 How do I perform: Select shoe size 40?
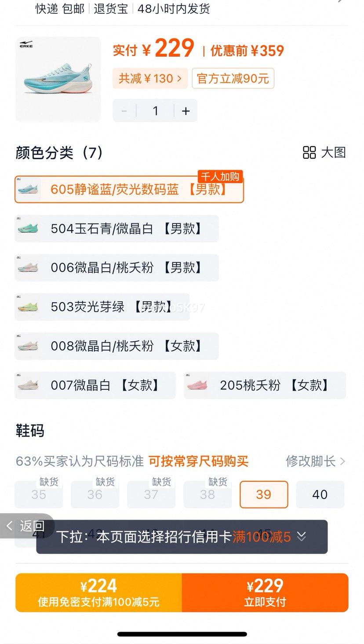(320, 494)
